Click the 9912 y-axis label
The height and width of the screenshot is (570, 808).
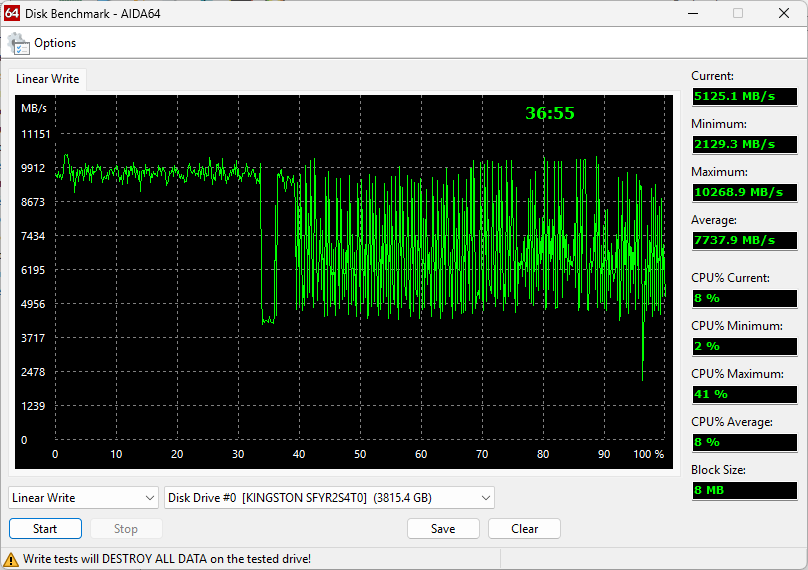pyautogui.click(x=33, y=168)
